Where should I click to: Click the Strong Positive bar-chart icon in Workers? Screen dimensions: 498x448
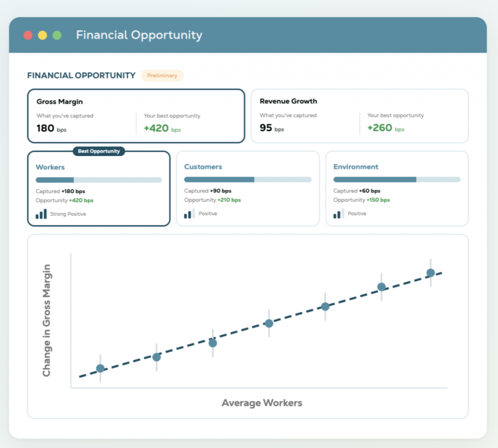(41, 214)
